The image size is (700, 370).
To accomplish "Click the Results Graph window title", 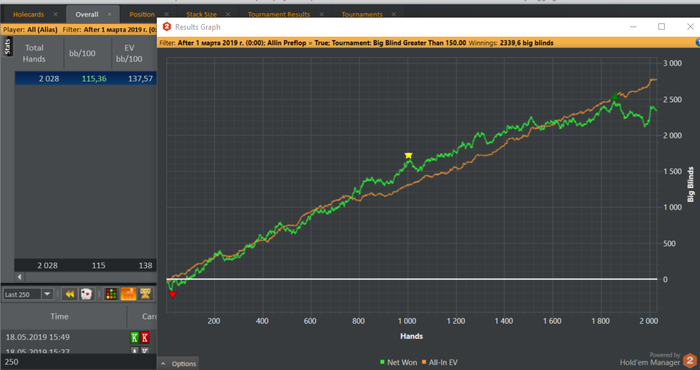I will (x=198, y=27).
